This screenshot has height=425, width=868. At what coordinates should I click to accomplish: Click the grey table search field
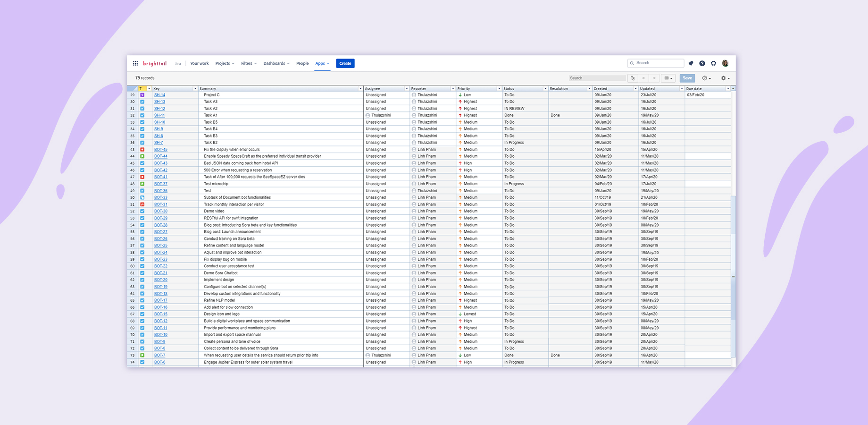[596, 78]
